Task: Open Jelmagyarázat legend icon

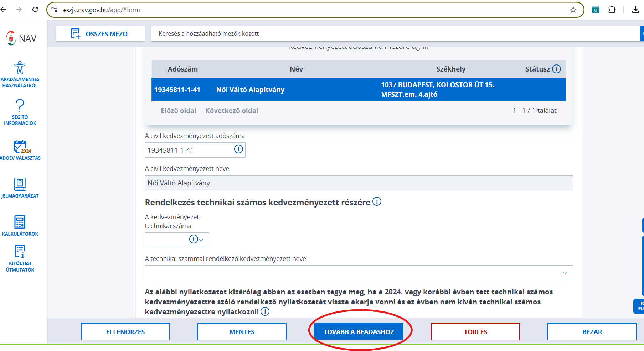Action: coord(20,184)
